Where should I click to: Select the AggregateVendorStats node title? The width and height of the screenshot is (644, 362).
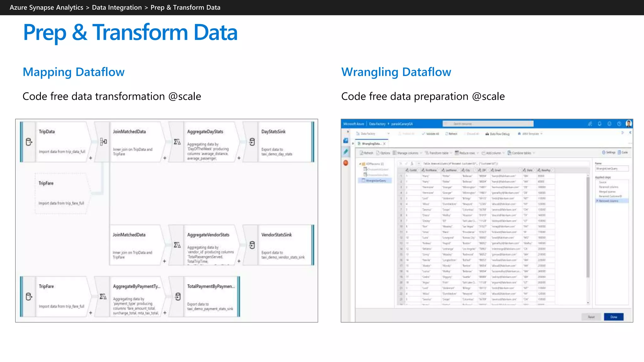point(208,235)
